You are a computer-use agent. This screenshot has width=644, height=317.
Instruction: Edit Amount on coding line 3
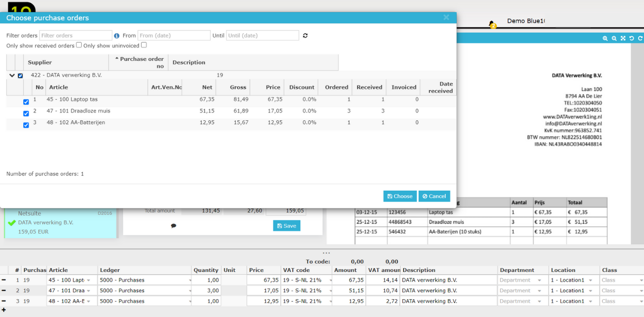tap(349, 301)
